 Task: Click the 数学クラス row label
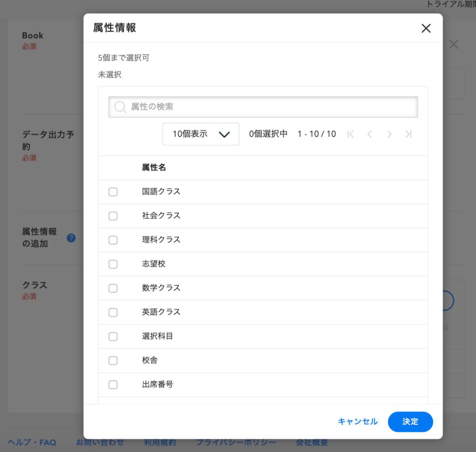[x=161, y=288]
